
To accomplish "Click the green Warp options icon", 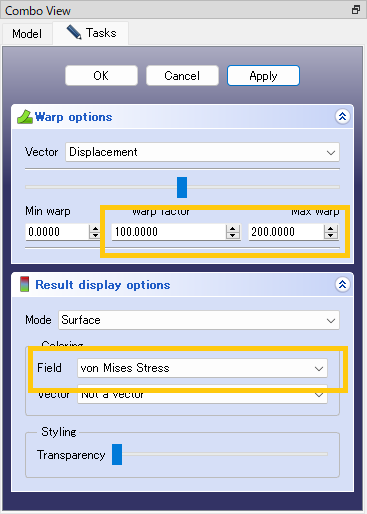I will tap(25, 117).
